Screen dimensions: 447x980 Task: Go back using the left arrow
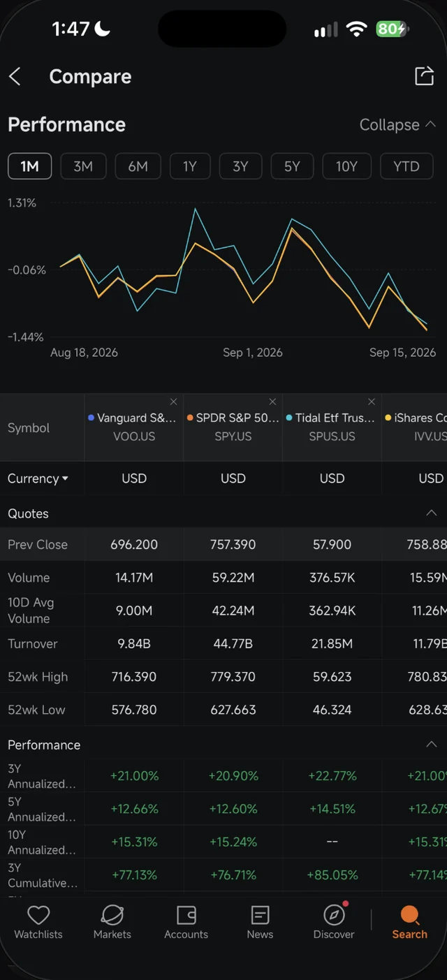[15, 76]
